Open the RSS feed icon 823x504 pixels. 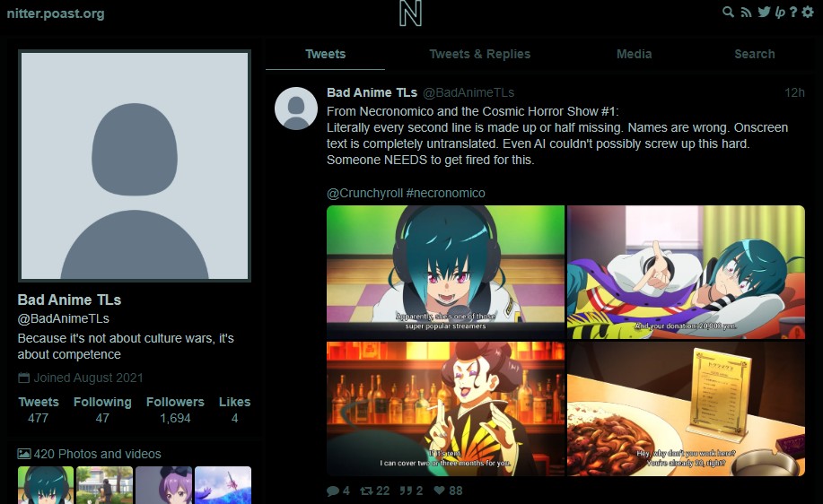[x=746, y=12]
